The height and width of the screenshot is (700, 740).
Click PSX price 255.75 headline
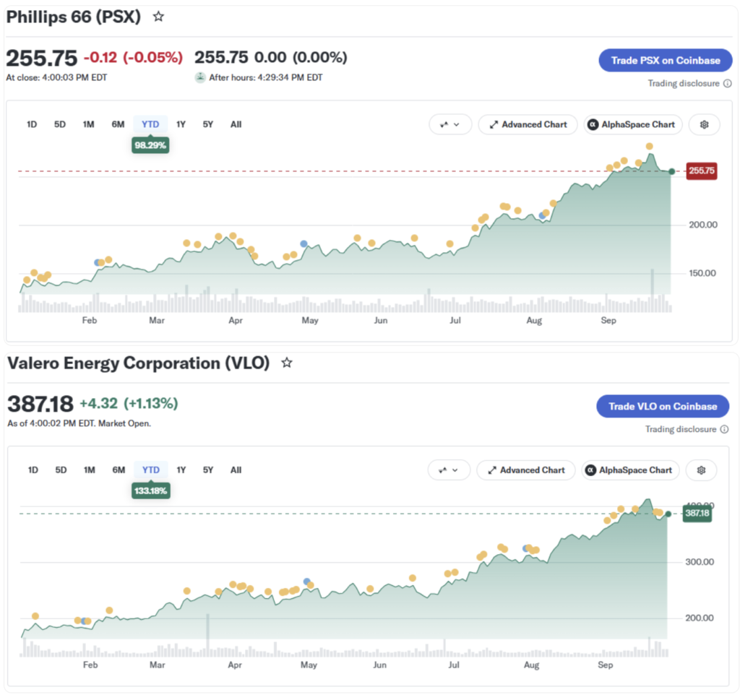pos(41,59)
